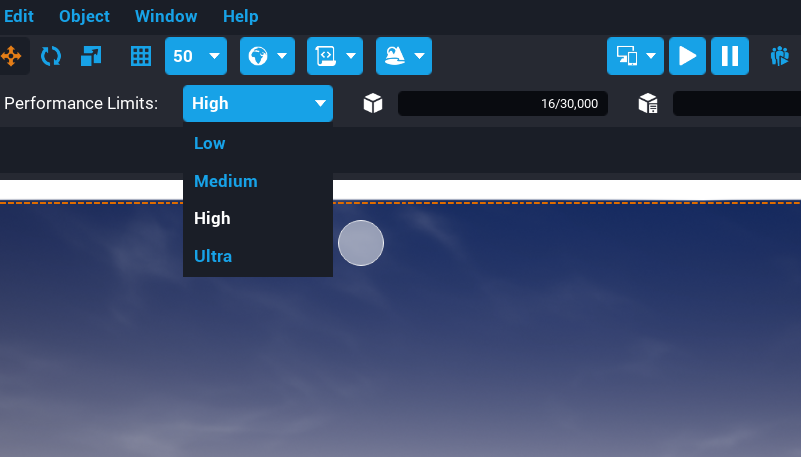
Task: Select the rotate tool icon
Action: point(51,56)
